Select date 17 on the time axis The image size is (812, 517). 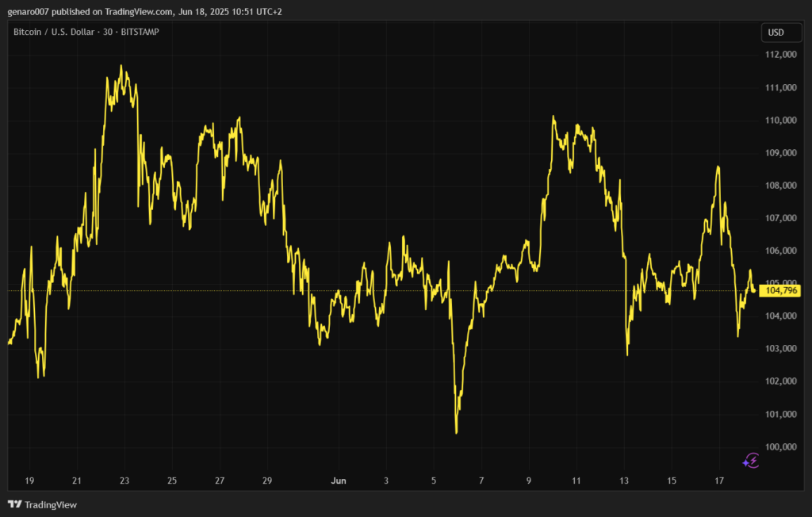point(719,481)
